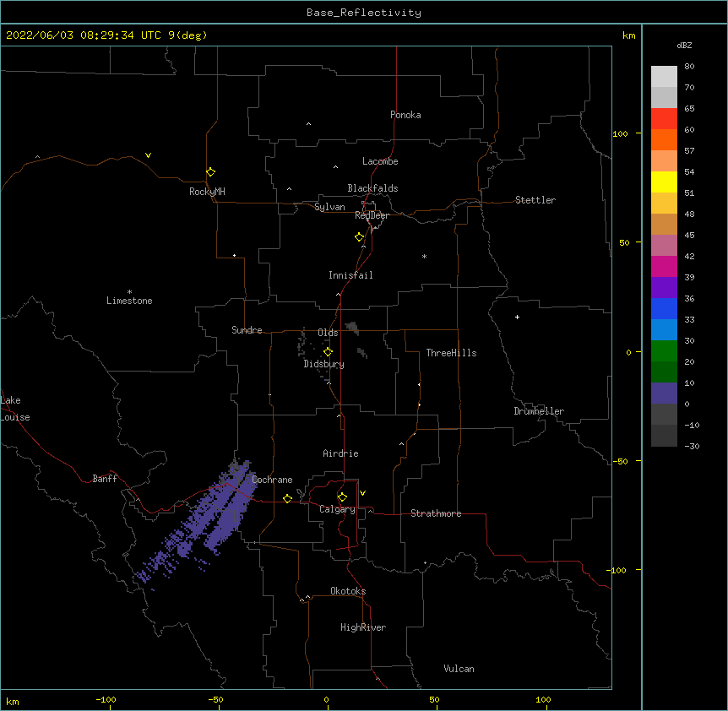
Task: Pick the red 60-65 dBZ legend color
Action: tap(664, 118)
